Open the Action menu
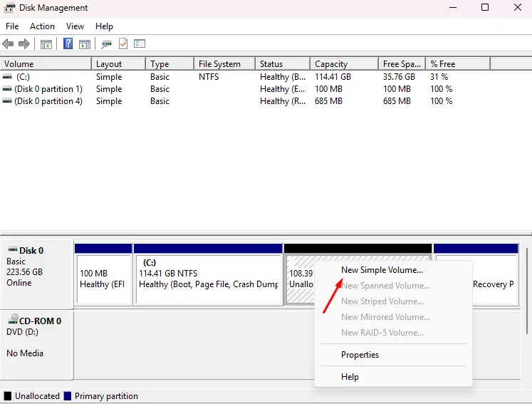 click(42, 26)
